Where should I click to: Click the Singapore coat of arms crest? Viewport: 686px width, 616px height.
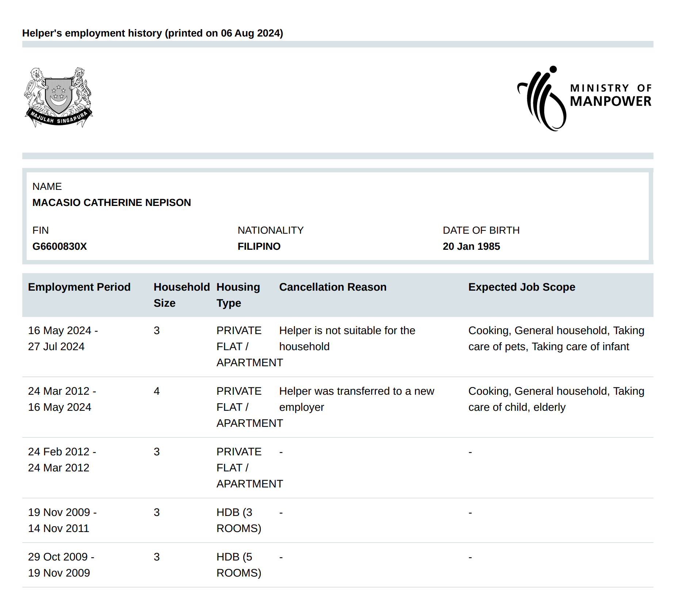click(x=58, y=97)
